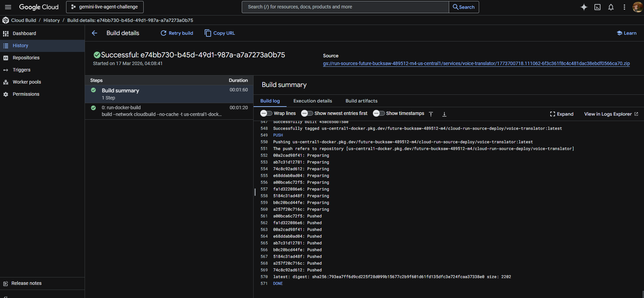
Task: Click the Search button
Action: (x=464, y=7)
